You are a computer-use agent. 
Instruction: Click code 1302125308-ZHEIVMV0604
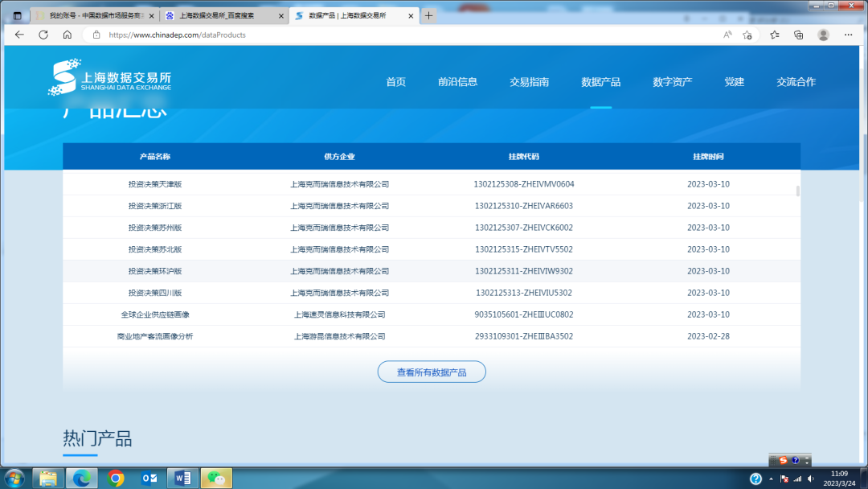(524, 184)
